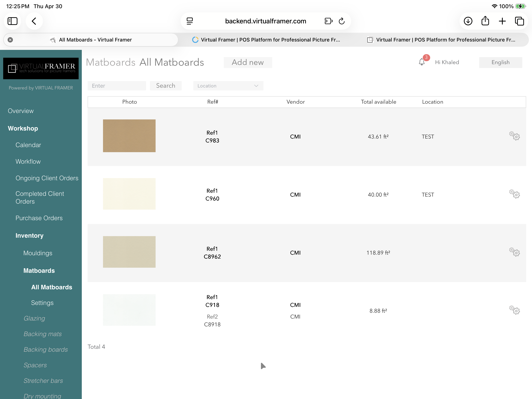Tap the share icon in Safari toolbar
532x399 pixels.
tap(485, 21)
